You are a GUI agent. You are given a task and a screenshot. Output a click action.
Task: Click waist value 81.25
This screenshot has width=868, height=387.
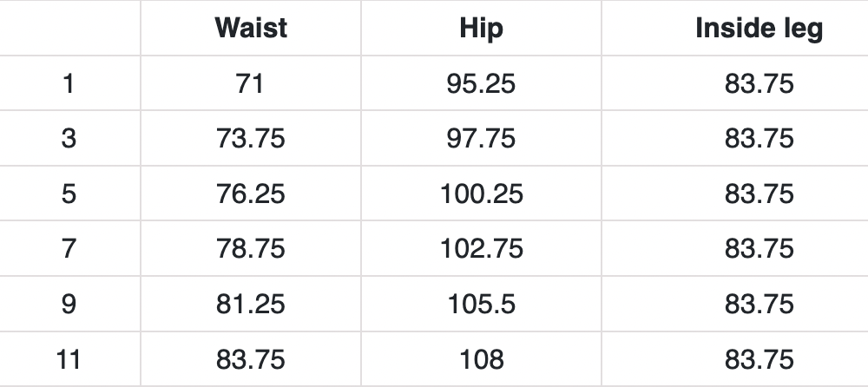(250, 304)
